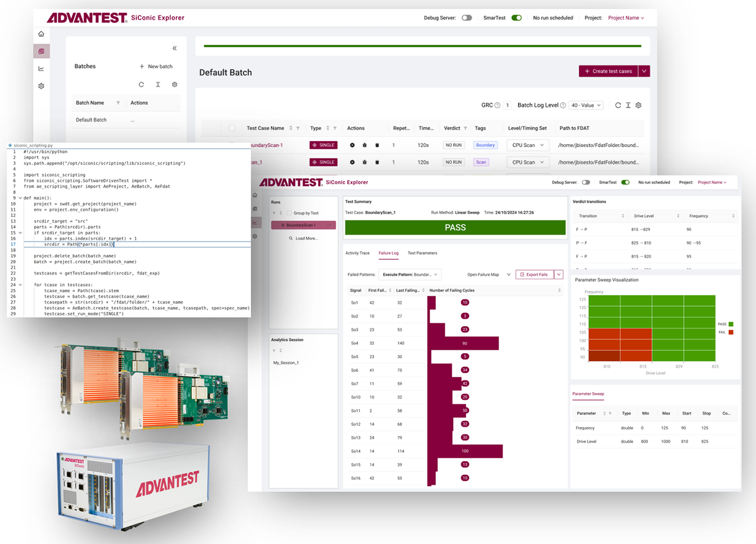This screenshot has width=756, height=544.
Task: Switch to Failure Log tab
Action: (x=389, y=253)
